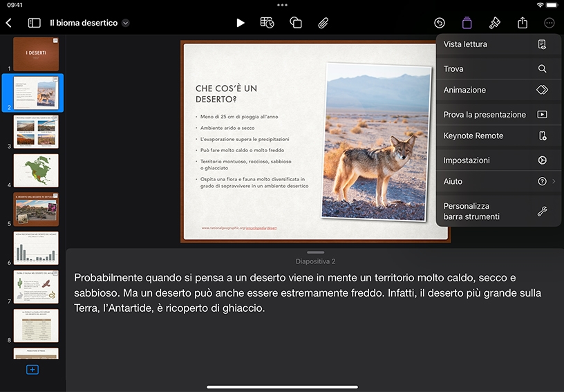The height and width of the screenshot is (392, 564).
Task: Insert a shape
Action: [296, 23]
